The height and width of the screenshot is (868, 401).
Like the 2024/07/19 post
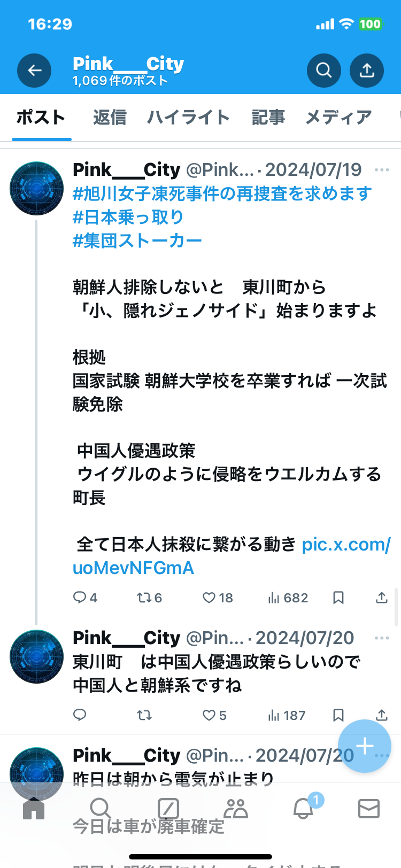209,598
